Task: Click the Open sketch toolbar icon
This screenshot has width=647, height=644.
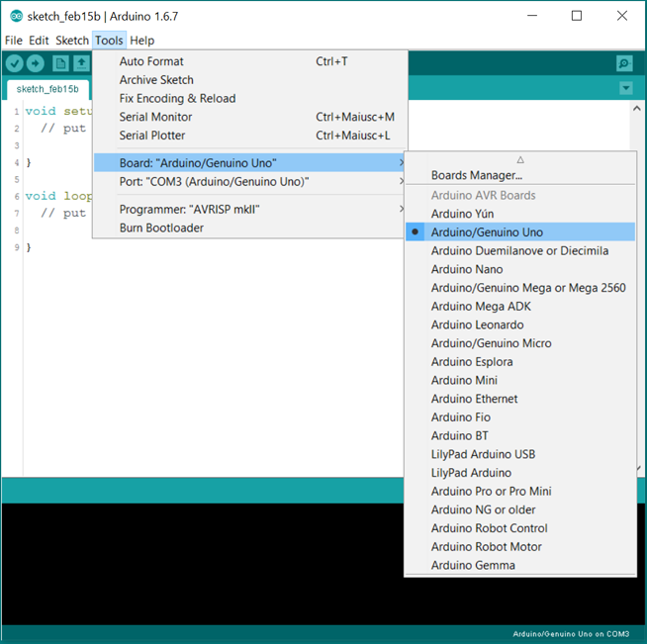Action: pyautogui.click(x=82, y=63)
